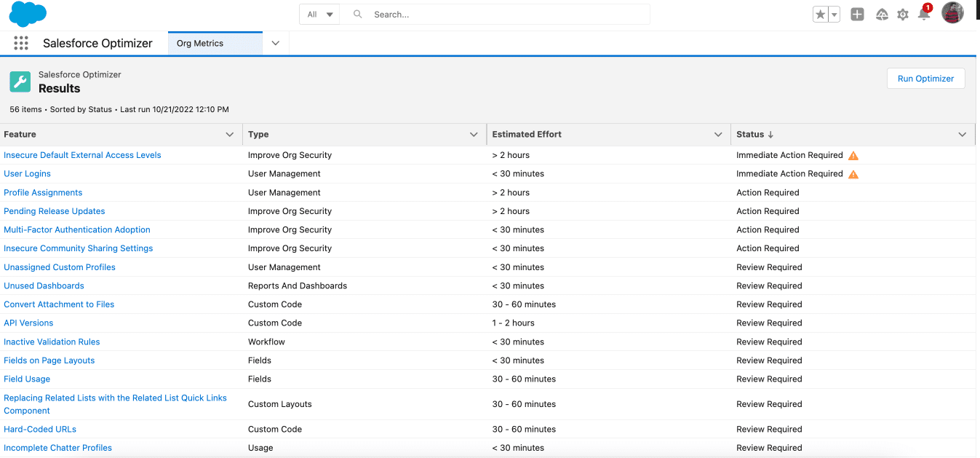Open the Estimated Effort column actions menu

pyautogui.click(x=719, y=135)
